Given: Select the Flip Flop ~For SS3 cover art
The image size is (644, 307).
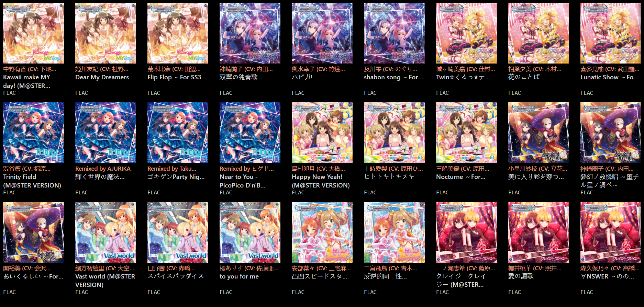Looking at the screenshot, I should point(178,33).
